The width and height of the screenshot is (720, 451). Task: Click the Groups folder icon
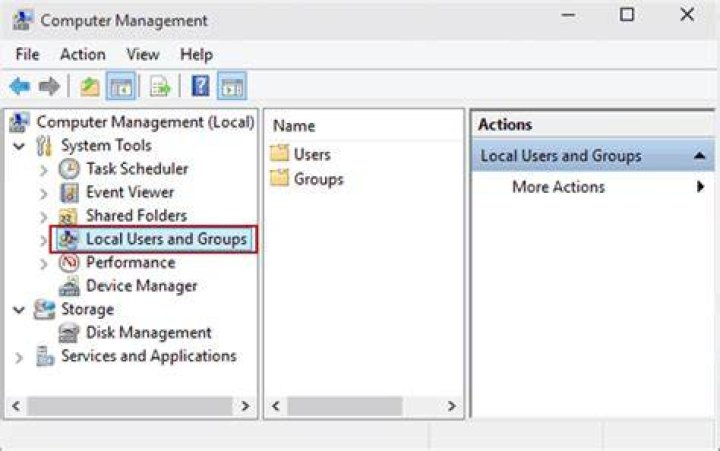click(279, 177)
